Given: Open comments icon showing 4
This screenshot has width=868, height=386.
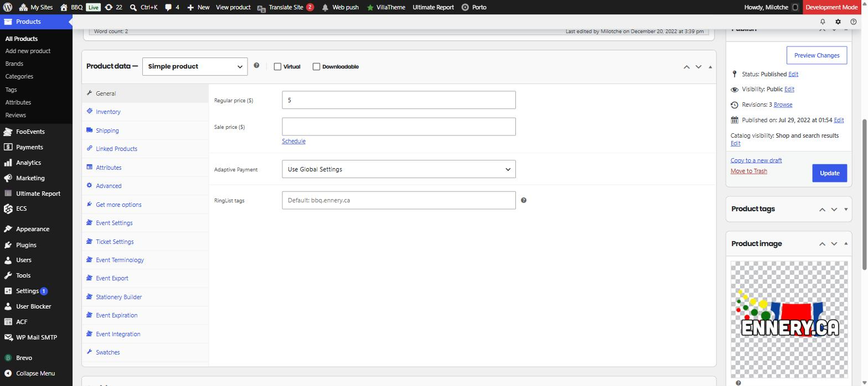Looking at the screenshot, I should point(172,7).
